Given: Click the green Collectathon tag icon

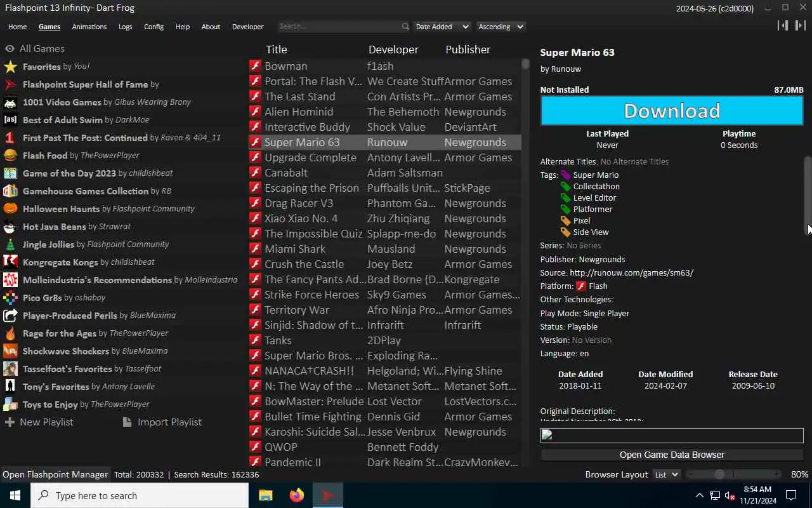Looking at the screenshot, I should pyautogui.click(x=565, y=187).
